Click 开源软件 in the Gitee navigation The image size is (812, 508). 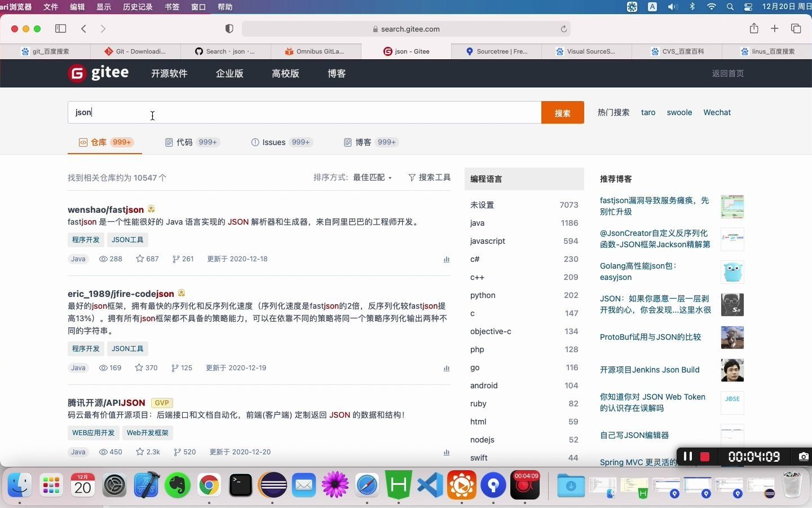[x=169, y=73]
